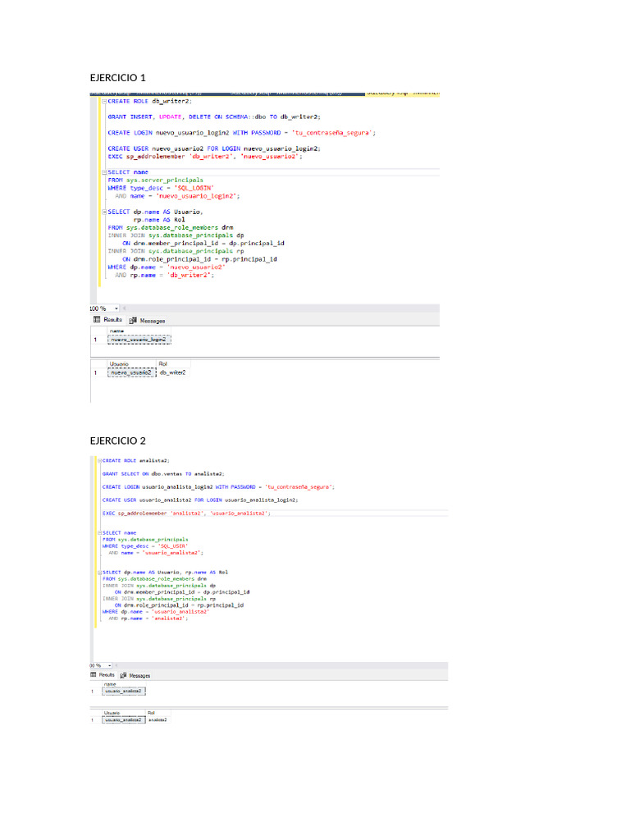
Task: Select the usuario_analista2 cell under name column
Action: (x=124, y=691)
